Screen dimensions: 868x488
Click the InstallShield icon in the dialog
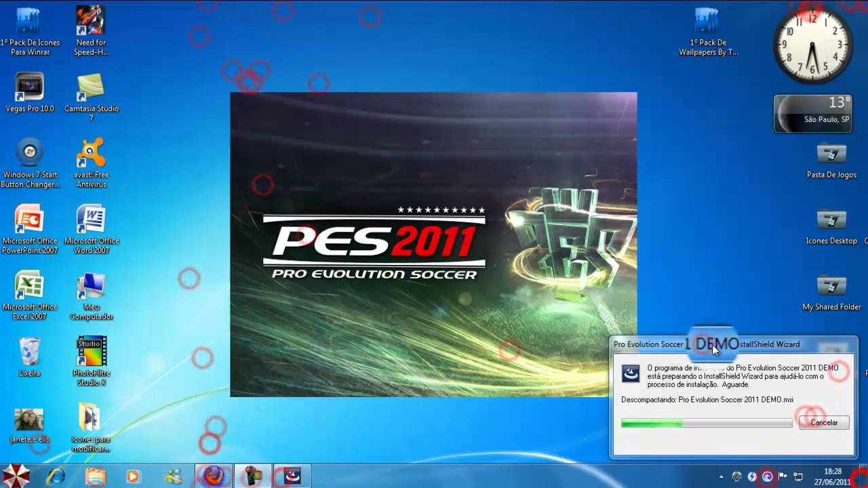coord(631,373)
